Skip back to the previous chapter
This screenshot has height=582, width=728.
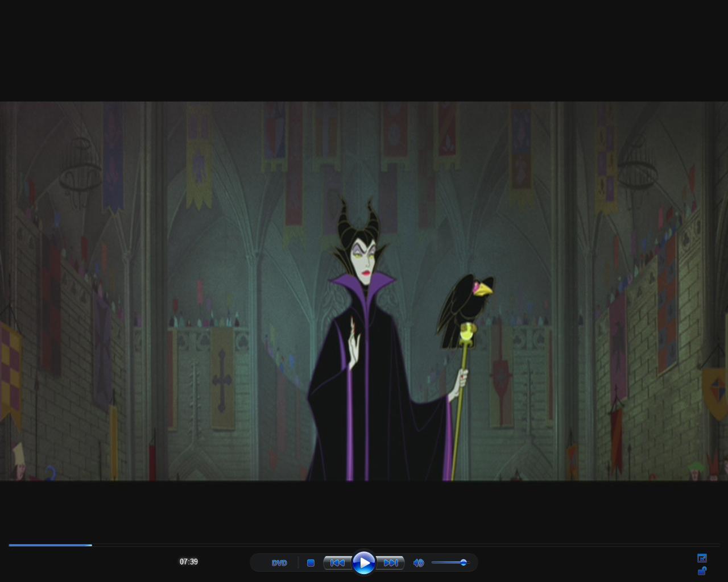tap(337, 563)
